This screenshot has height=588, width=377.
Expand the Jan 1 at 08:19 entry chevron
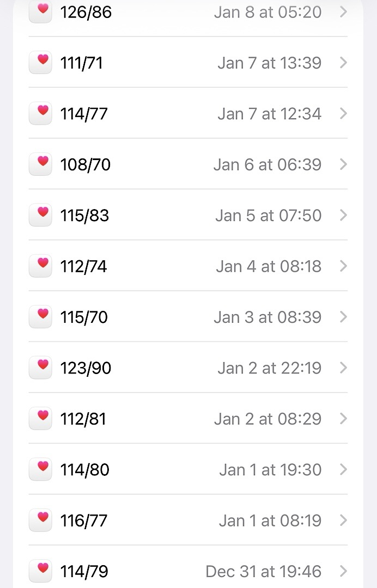pos(343,520)
